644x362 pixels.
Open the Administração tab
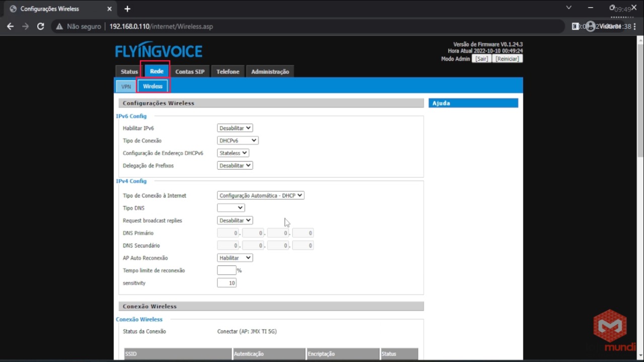coord(270,71)
